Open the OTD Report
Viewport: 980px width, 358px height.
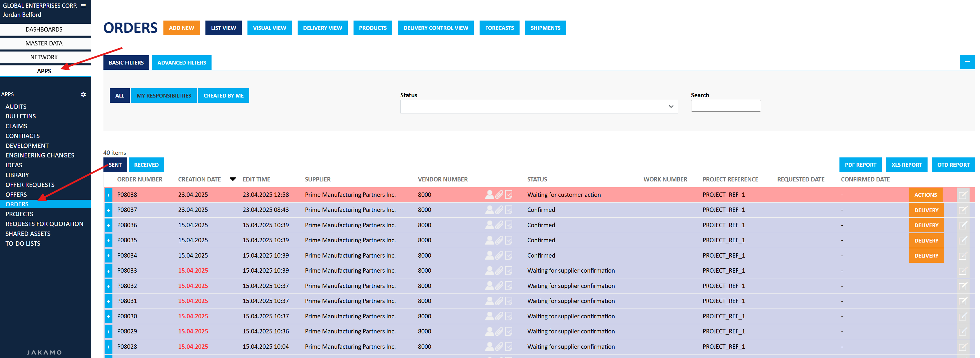click(953, 165)
